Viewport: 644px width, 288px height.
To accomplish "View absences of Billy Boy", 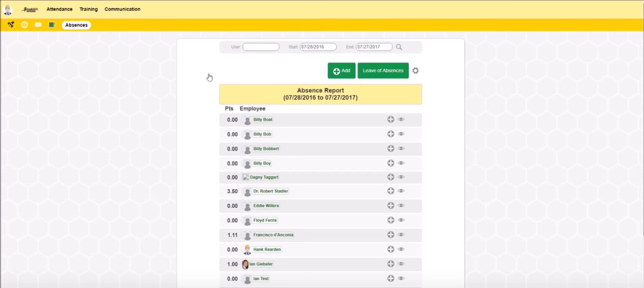I will click(401, 163).
